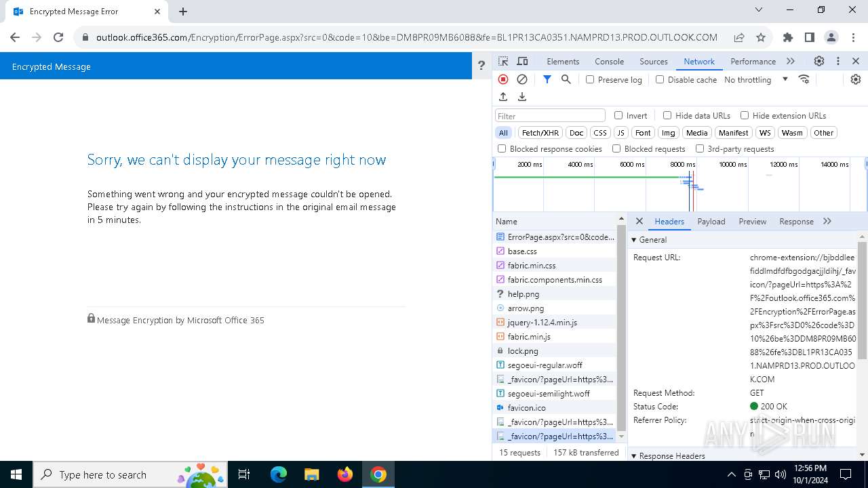Open Chrome extensions puzzle icon
This screenshot has width=868, height=488.
tap(788, 37)
